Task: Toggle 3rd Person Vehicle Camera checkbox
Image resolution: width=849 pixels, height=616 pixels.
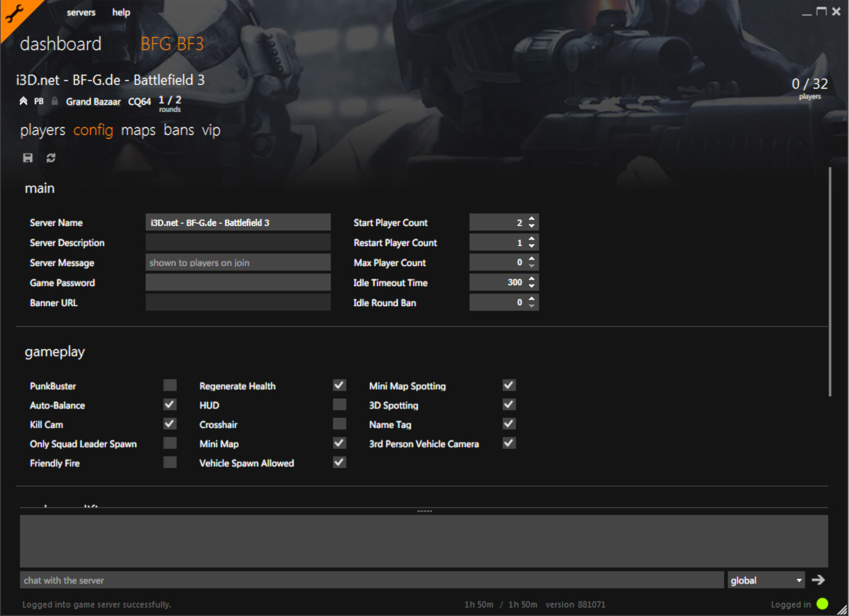Action: [x=509, y=443]
